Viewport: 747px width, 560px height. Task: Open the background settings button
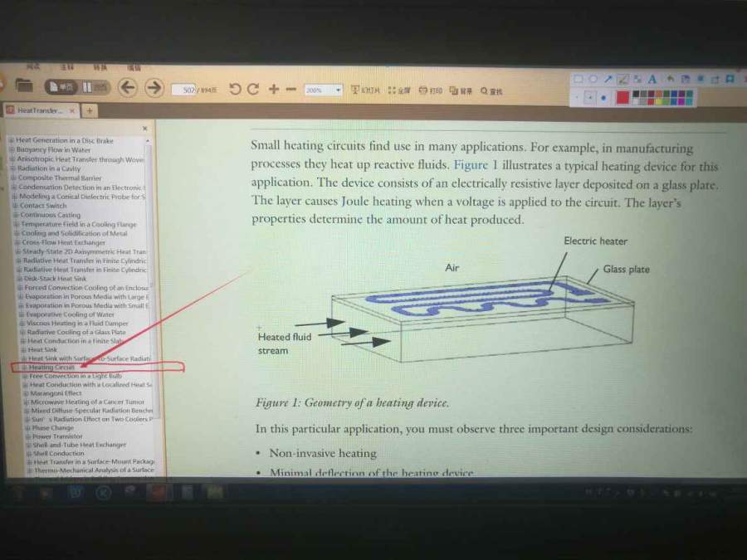coord(461,90)
